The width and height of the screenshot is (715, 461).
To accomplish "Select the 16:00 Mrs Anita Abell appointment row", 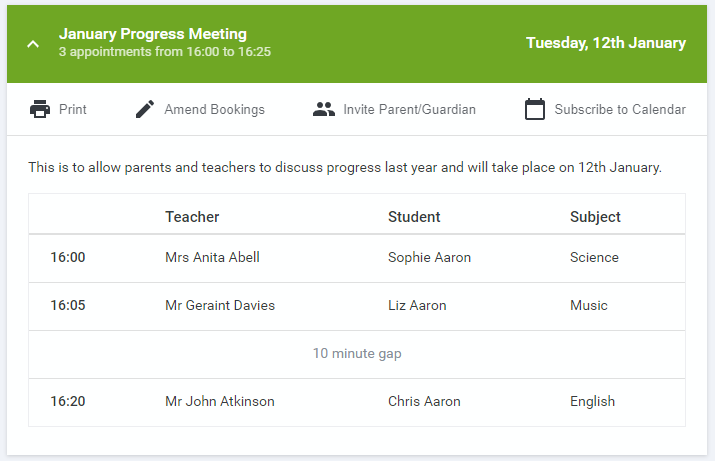I will click(x=357, y=258).
